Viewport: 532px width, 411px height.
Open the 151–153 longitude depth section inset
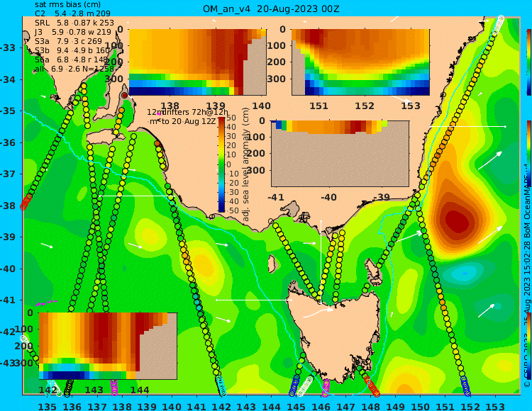[360, 62]
